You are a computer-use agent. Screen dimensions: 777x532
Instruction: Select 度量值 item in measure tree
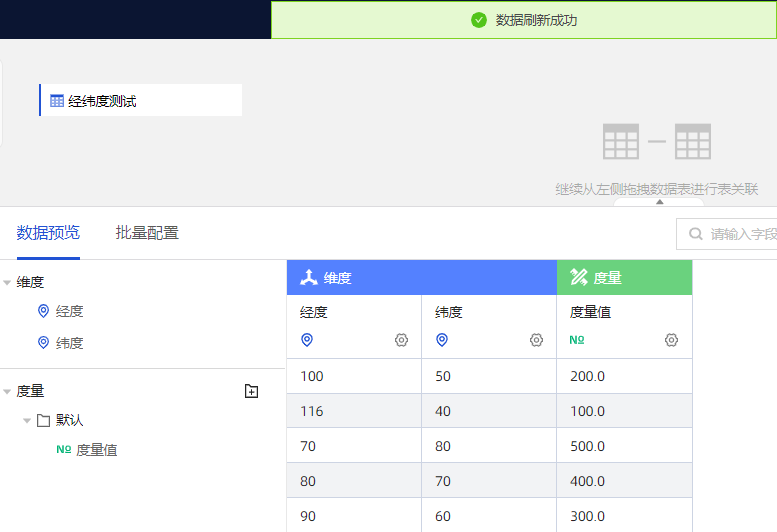point(96,450)
